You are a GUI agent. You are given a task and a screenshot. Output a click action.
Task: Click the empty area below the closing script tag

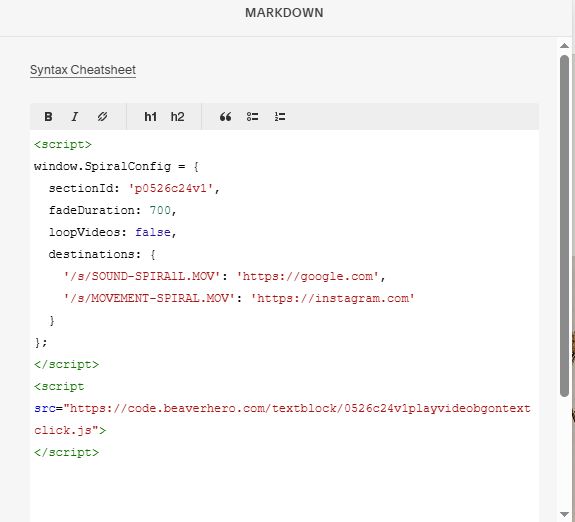(x=284, y=488)
